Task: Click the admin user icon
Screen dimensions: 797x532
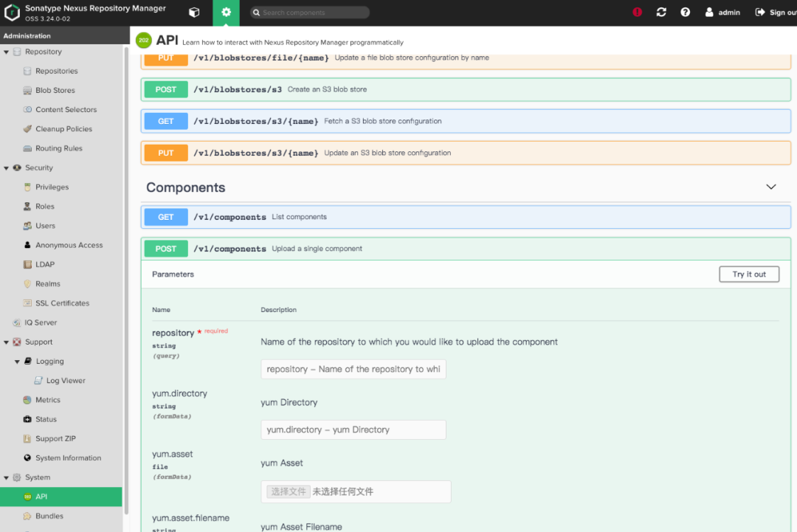Action: (x=709, y=13)
